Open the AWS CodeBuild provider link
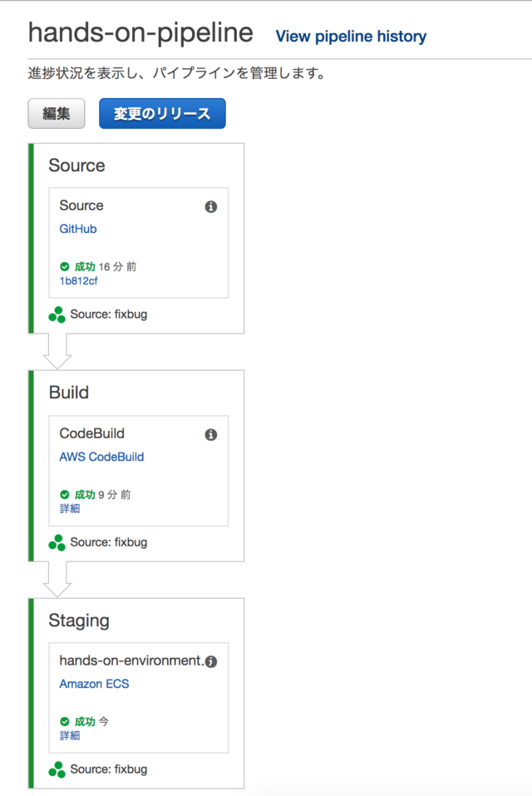The height and width of the screenshot is (796, 532). 101,457
